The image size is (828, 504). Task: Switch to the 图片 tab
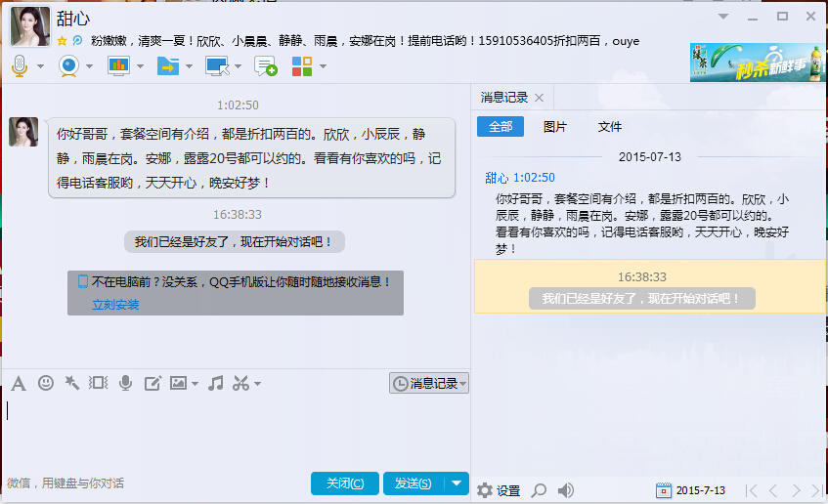tap(554, 127)
